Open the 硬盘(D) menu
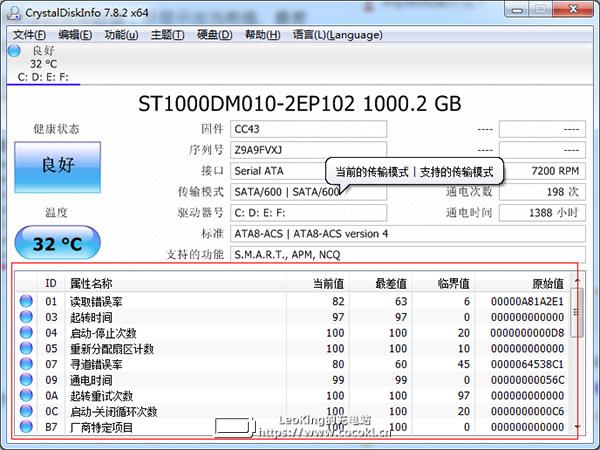Image resolution: width=600 pixels, height=450 pixels. pyautogui.click(x=214, y=35)
